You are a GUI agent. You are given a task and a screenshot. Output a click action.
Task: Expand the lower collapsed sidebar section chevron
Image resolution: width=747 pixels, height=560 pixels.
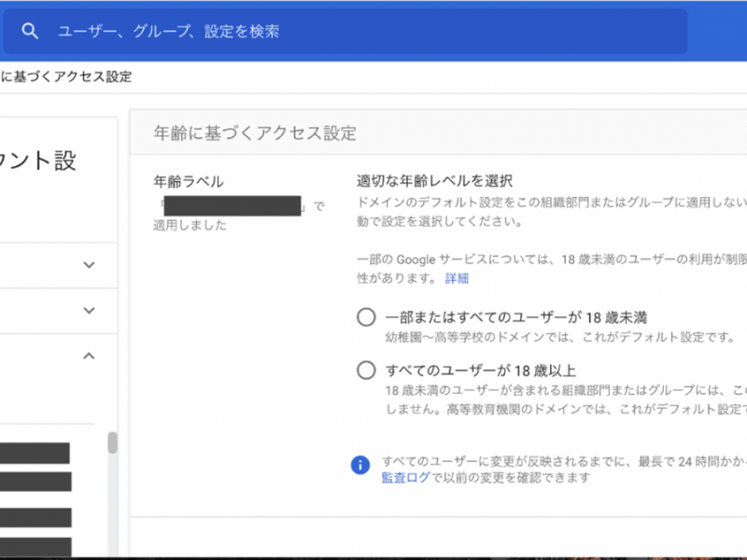(89, 311)
